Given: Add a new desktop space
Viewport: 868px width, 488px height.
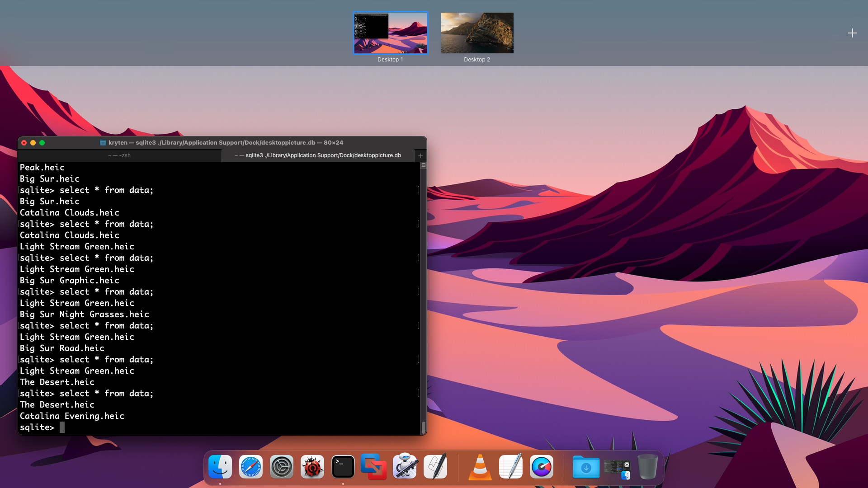Looking at the screenshot, I should point(852,33).
